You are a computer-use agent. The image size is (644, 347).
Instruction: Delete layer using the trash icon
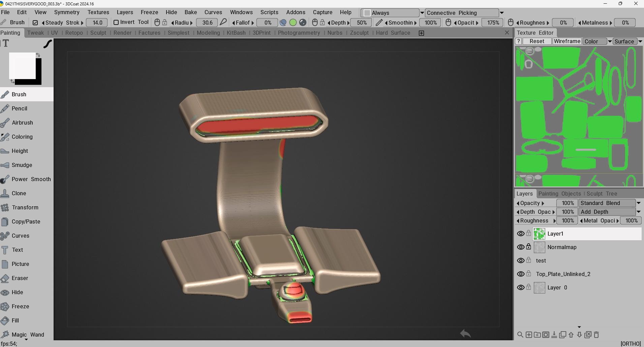click(596, 335)
